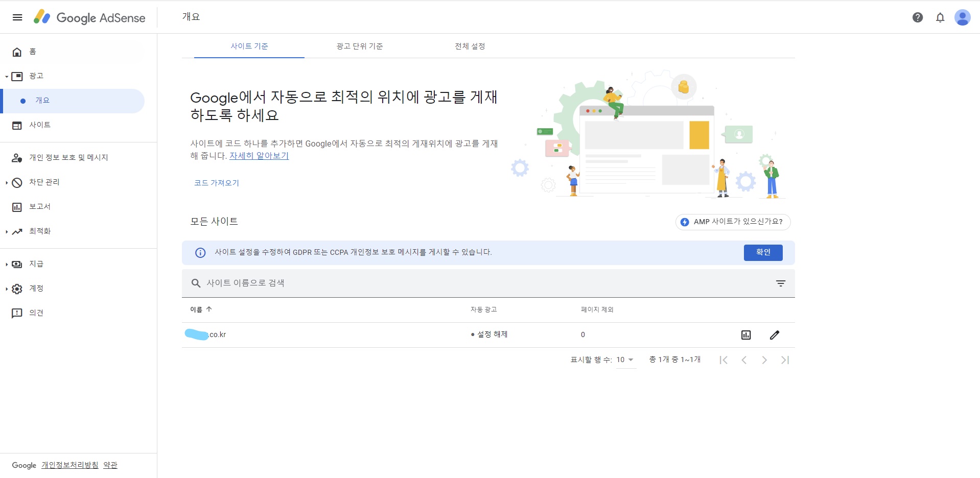
Task: Click the 지급 payments icon
Action: pos(17,265)
